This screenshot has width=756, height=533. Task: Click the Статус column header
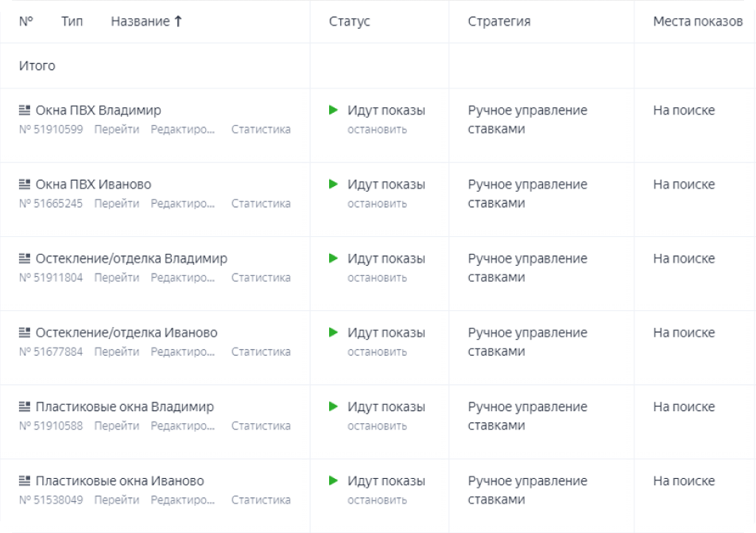349,21
